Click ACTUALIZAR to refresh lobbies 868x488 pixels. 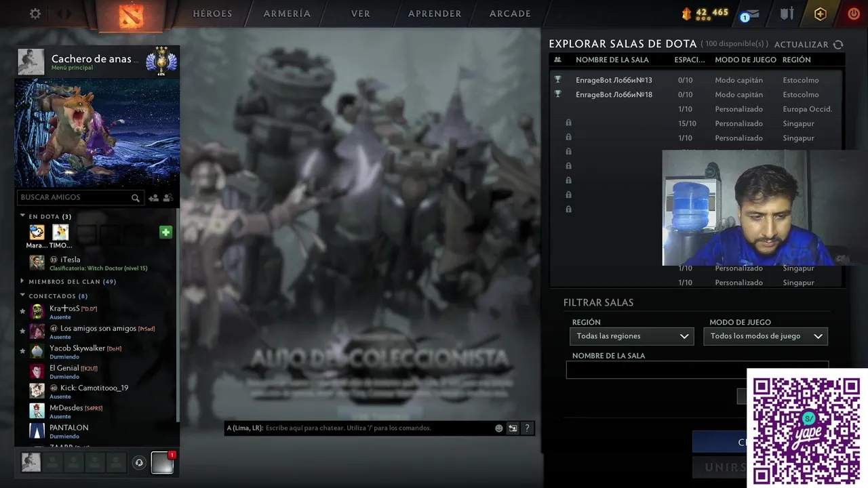[802, 45]
